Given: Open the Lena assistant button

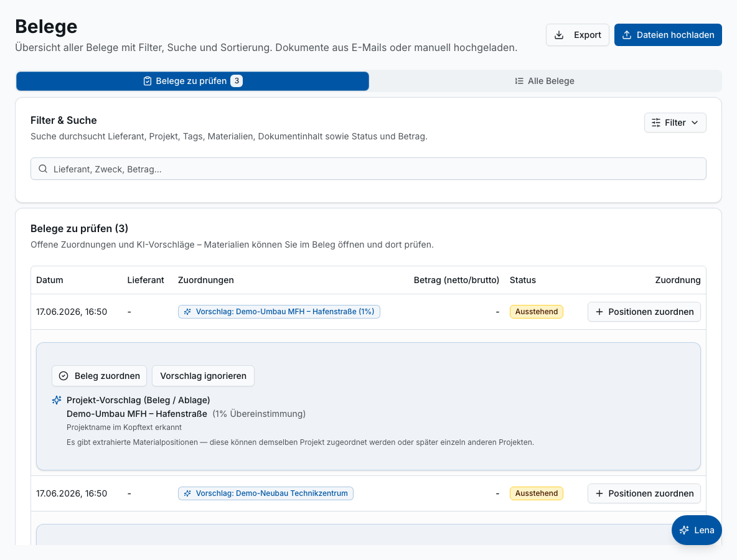Looking at the screenshot, I should click(697, 530).
